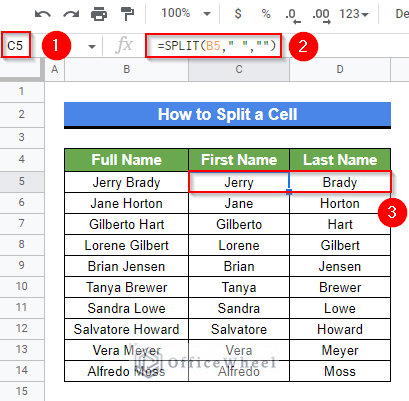The height and width of the screenshot is (401, 409).
Task: Select the cell containing Horton
Action: click(340, 203)
